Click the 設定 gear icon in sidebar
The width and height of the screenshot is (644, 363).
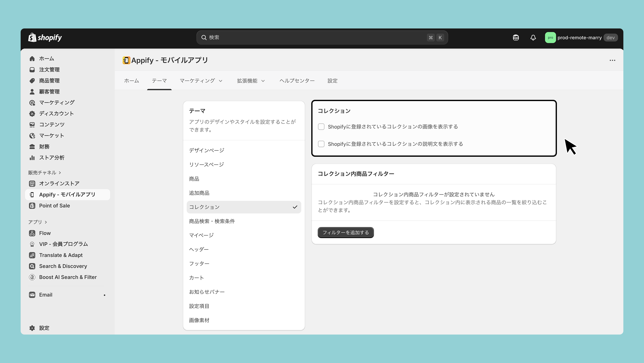click(32, 328)
